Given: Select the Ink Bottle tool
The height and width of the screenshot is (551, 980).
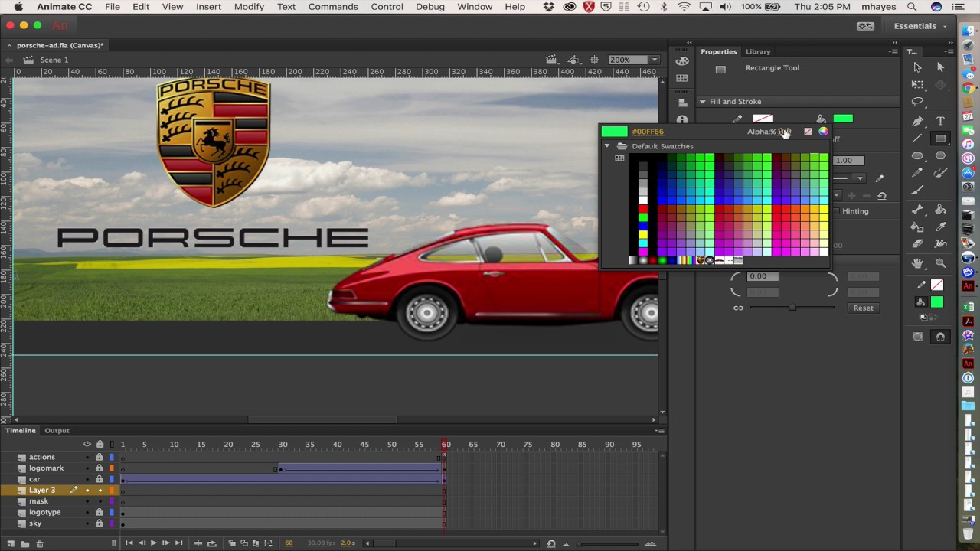Looking at the screenshot, I should pos(917,227).
